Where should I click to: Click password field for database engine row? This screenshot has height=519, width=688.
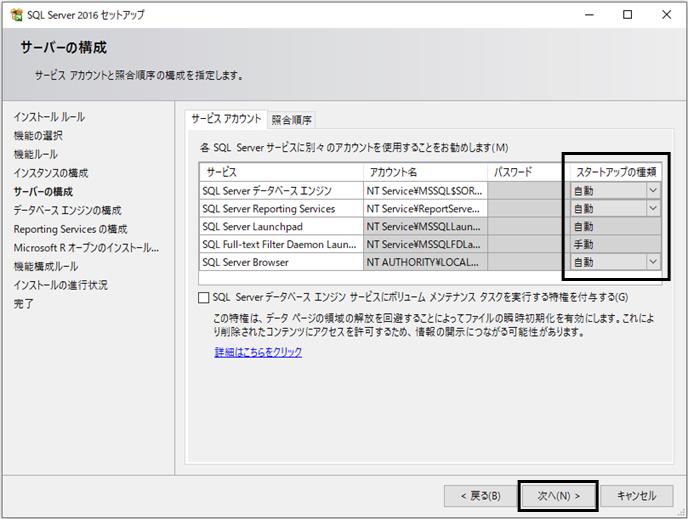coord(525,191)
